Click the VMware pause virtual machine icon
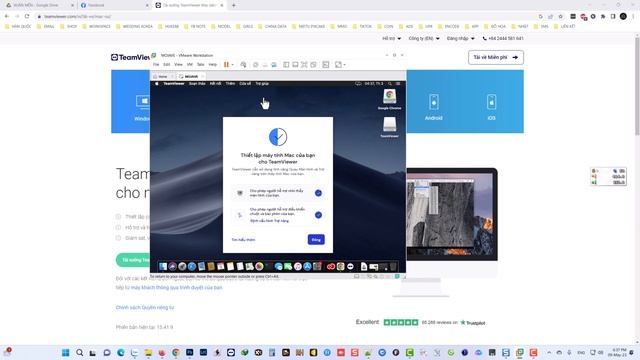 tap(226, 64)
